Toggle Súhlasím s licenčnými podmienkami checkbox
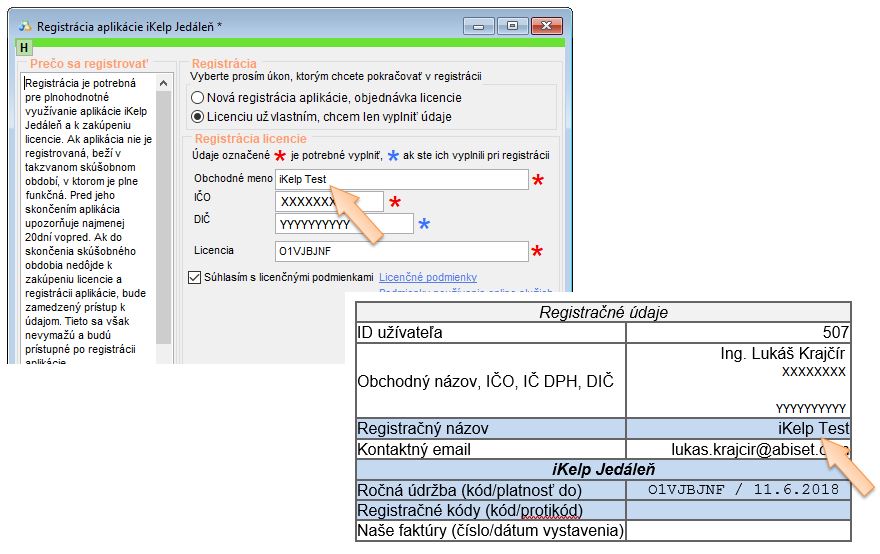The width and height of the screenshot is (880, 554). [x=194, y=277]
